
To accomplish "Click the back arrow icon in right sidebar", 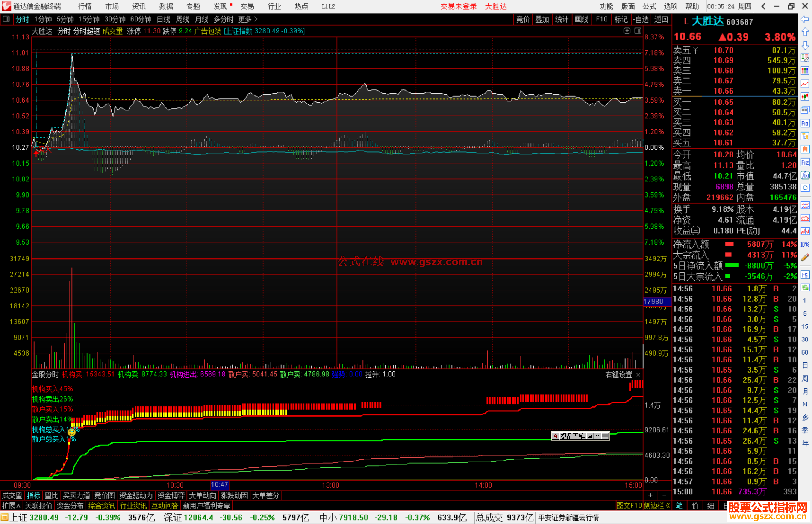I will [805, 19].
